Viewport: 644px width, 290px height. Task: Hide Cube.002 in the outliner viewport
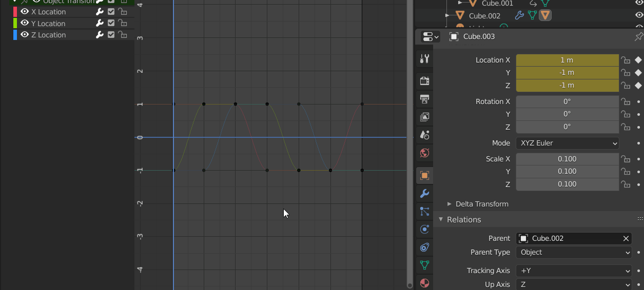[638, 15]
